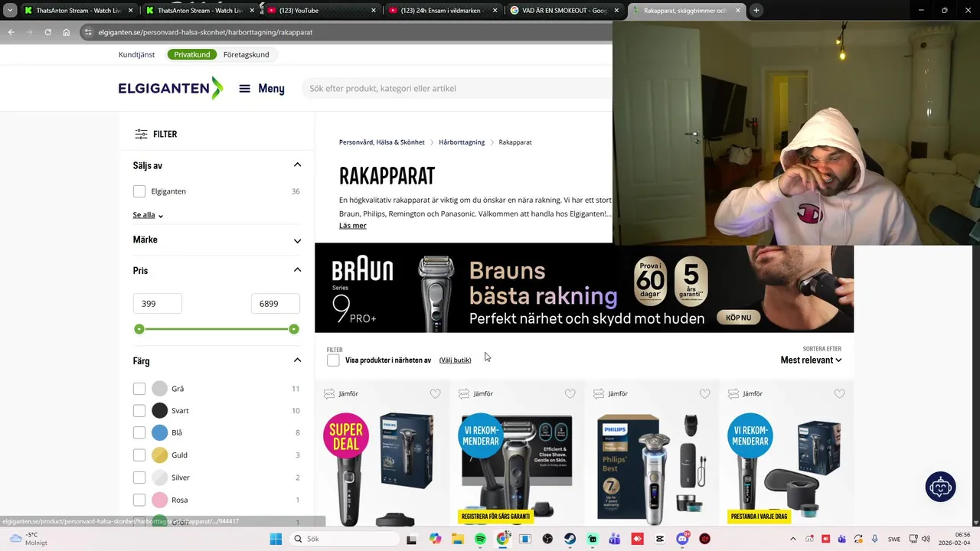Click the FILTER sliders icon

click(x=141, y=134)
